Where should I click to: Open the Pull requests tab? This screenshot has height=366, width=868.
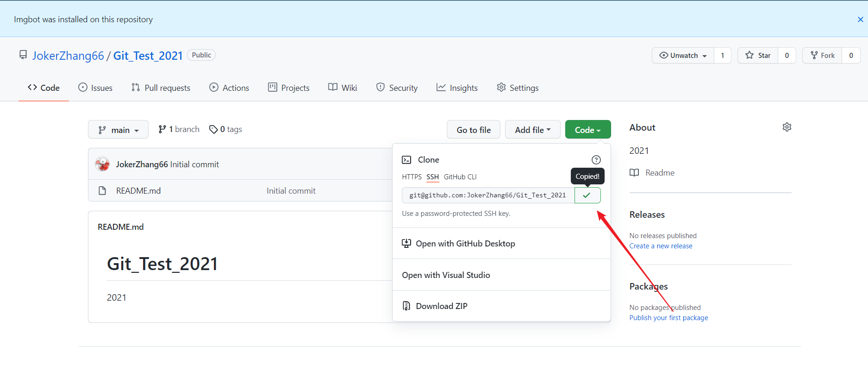[x=161, y=88]
